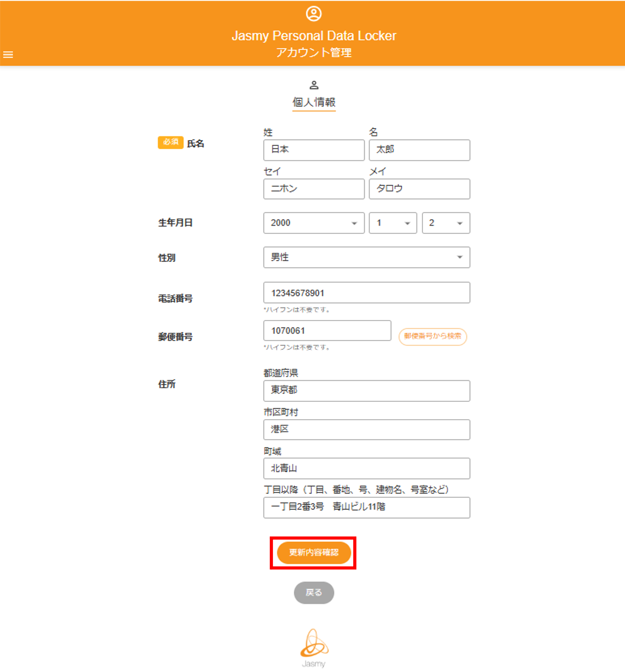Click the hyphen note under postal code field
Viewport: 625px width, 672px height.
(296, 347)
